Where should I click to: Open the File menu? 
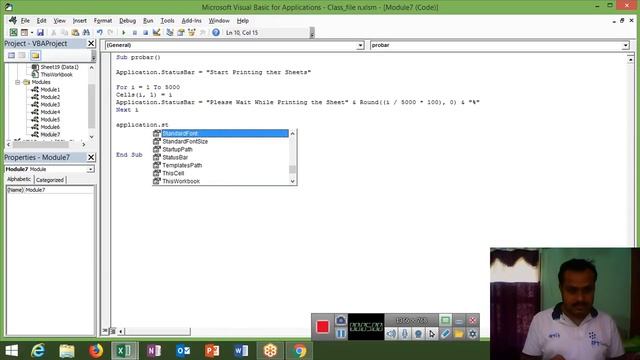[25, 20]
